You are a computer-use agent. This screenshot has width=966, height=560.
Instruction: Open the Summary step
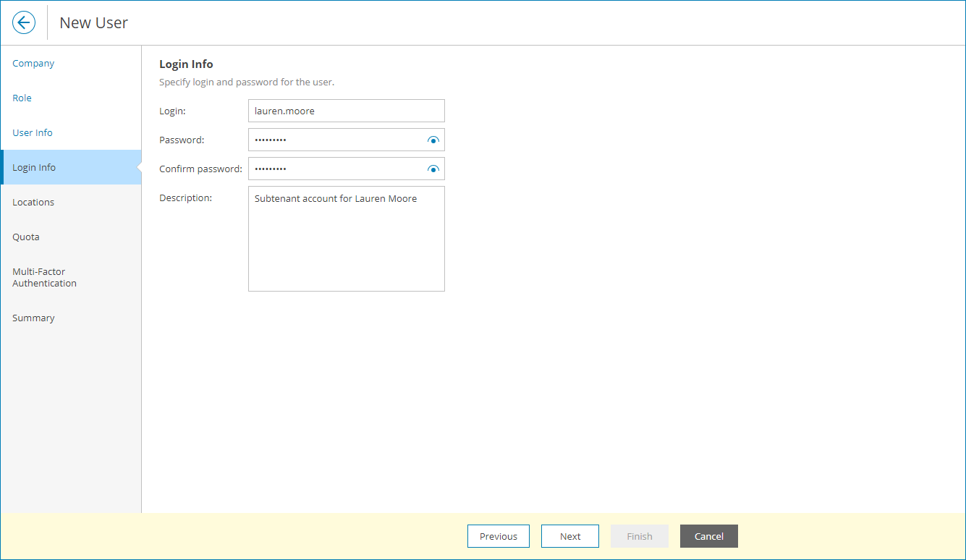33,318
